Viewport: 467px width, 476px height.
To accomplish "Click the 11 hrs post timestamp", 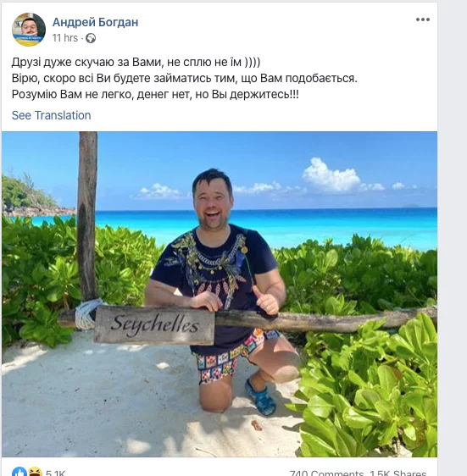I will [x=65, y=38].
